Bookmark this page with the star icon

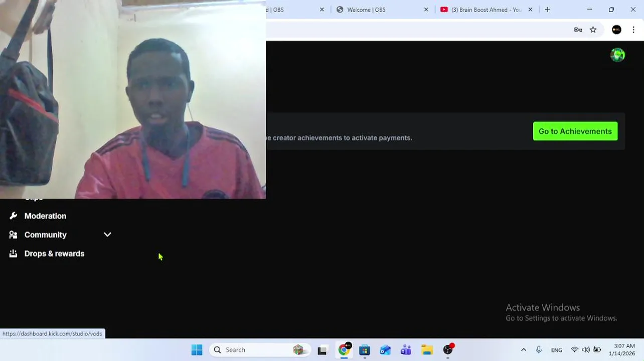click(593, 30)
